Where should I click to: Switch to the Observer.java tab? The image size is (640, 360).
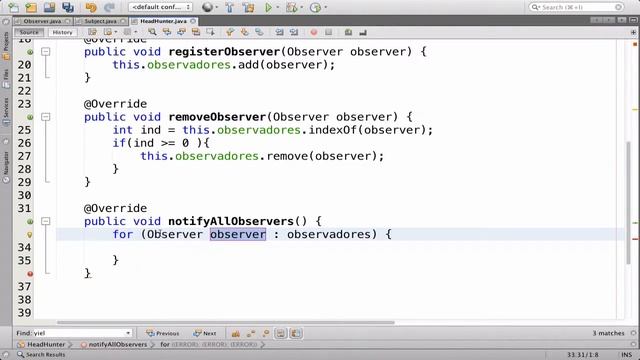tap(42, 21)
